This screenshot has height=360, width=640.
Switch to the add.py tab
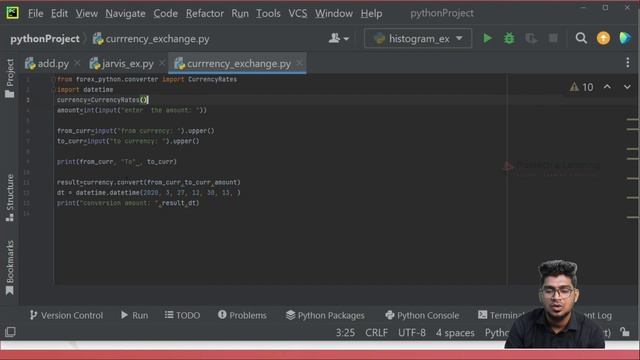47,64
